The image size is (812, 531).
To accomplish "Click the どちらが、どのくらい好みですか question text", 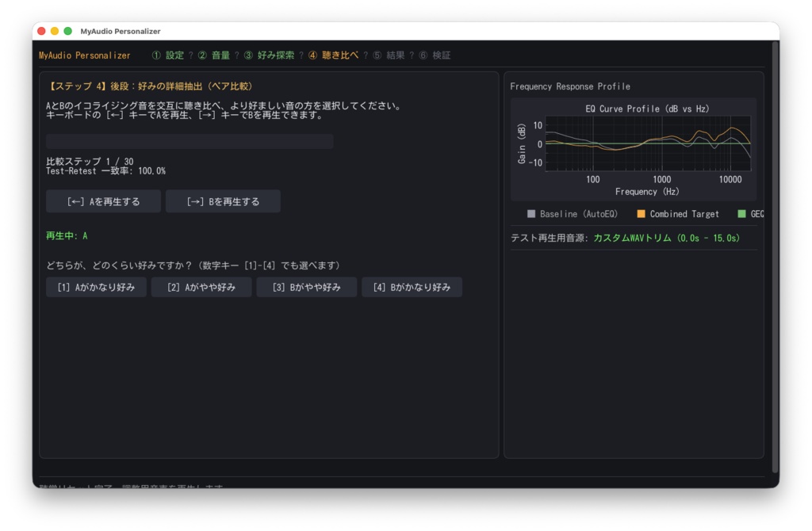I will [193, 265].
